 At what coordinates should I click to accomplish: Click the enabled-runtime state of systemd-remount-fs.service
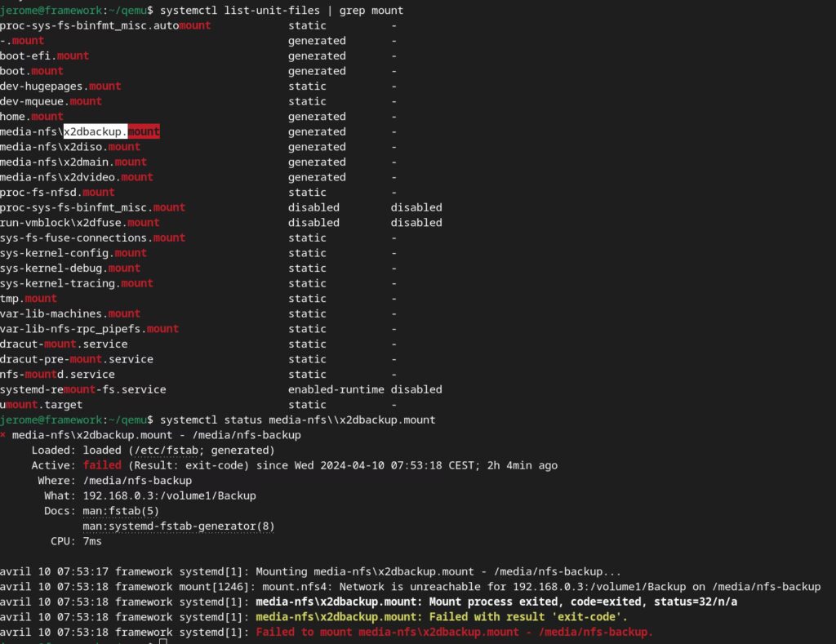tap(336, 389)
